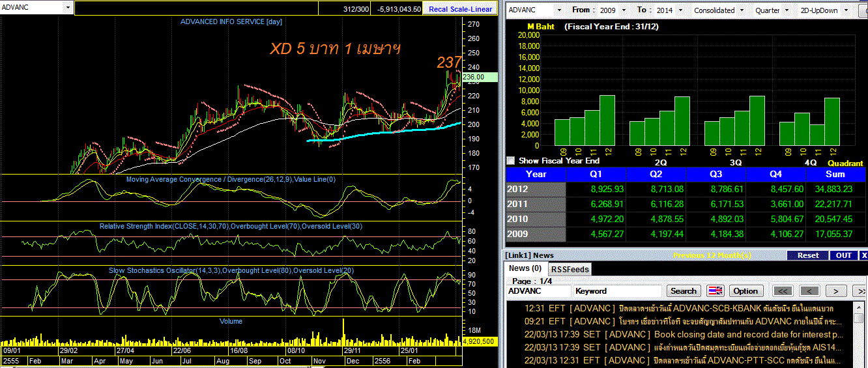Click the Keyword input field
The height and width of the screenshot is (368, 868).
617,291
